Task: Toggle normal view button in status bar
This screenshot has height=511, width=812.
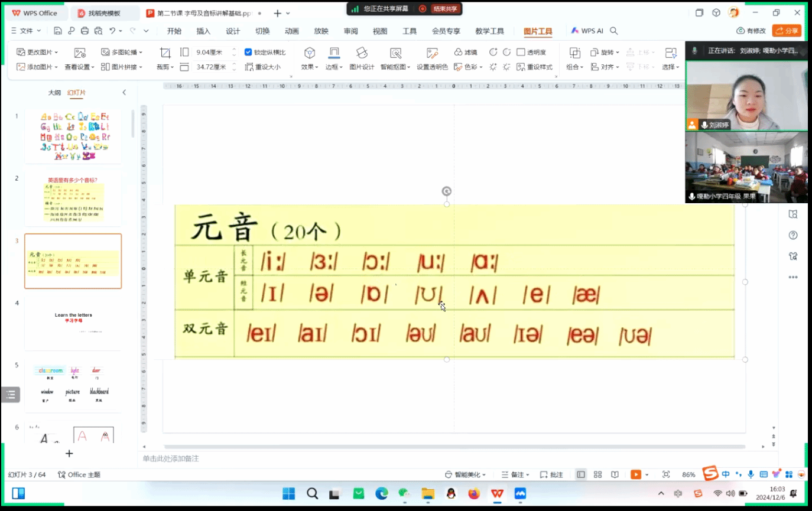Action: point(581,474)
